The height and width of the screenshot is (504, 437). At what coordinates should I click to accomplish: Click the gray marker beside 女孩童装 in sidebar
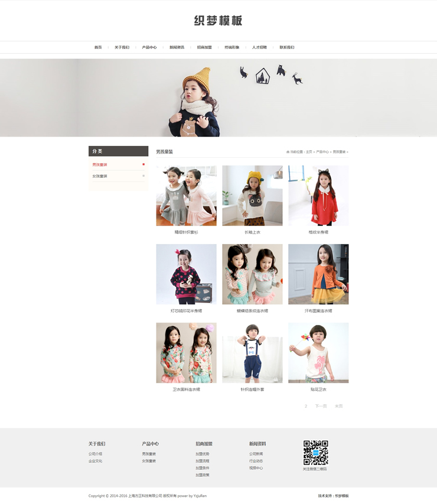pos(144,175)
